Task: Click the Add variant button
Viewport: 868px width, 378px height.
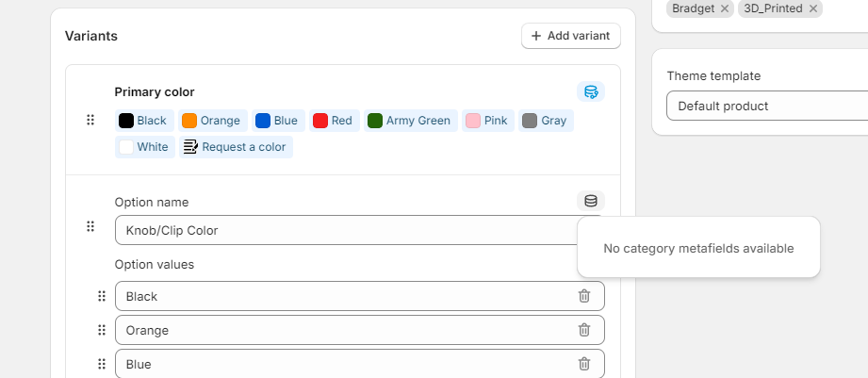Action: (570, 36)
